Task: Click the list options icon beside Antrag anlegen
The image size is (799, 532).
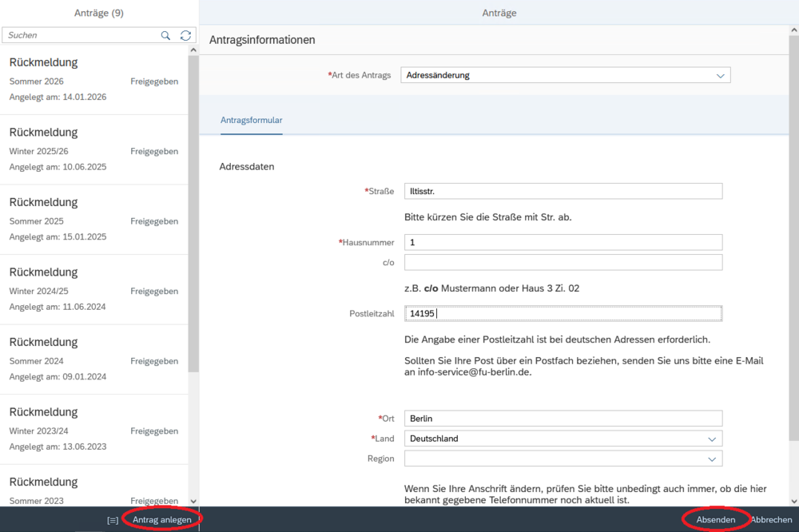Action: click(113, 520)
